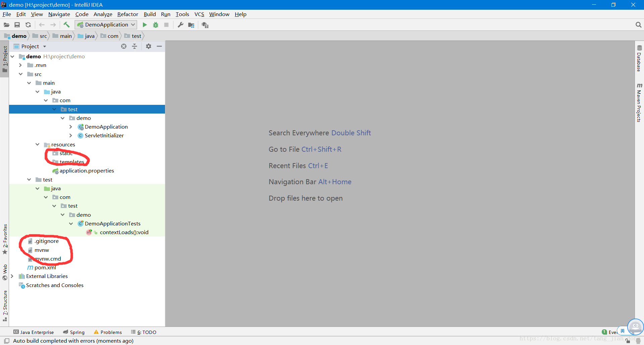Click the Open folder toolbar icon
The height and width of the screenshot is (345, 644).
click(x=6, y=25)
